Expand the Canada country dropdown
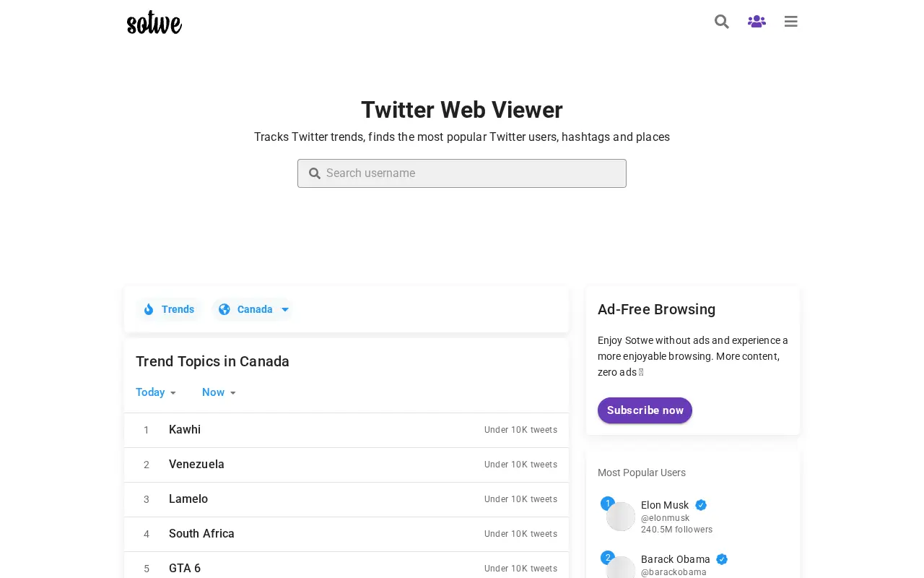The width and height of the screenshot is (924, 578). pyautogui.click(x=252, y=309)
